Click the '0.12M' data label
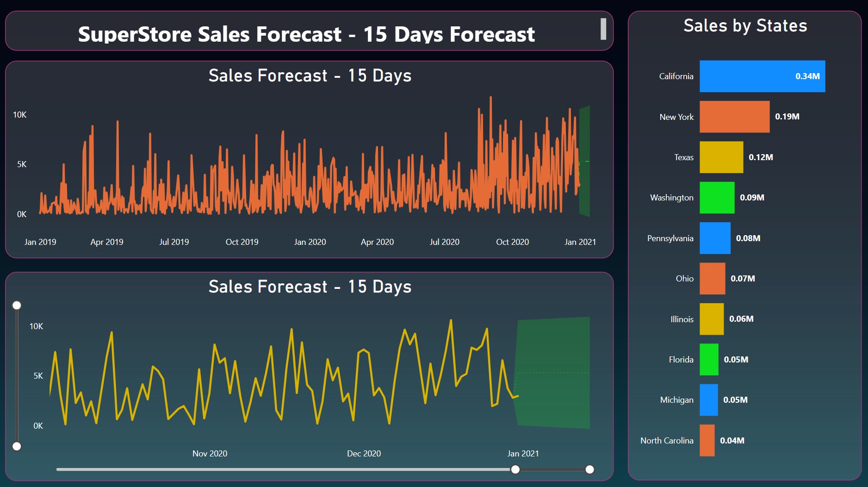The image size is (868, 487). click(761, 157)
